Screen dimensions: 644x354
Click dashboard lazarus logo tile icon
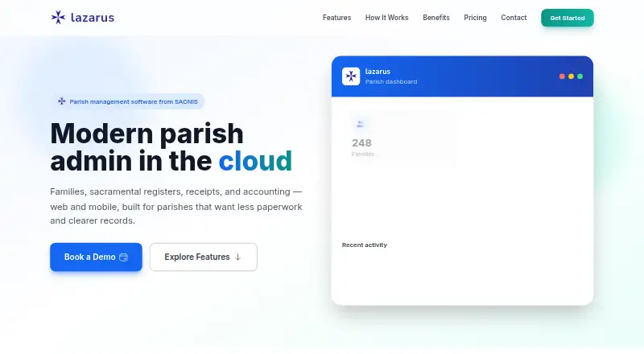click(351, 76)
